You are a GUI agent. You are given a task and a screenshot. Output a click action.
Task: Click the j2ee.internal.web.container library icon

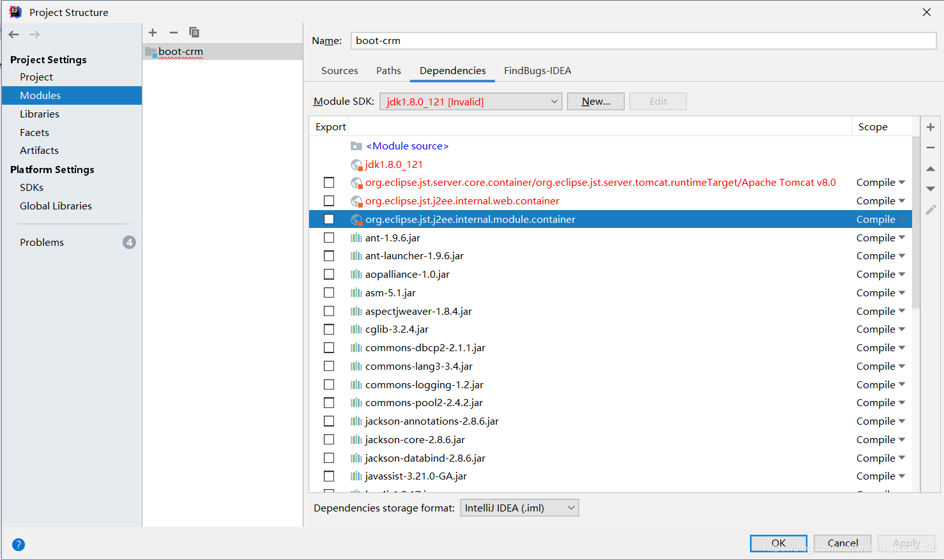click(x=356, y=202)
